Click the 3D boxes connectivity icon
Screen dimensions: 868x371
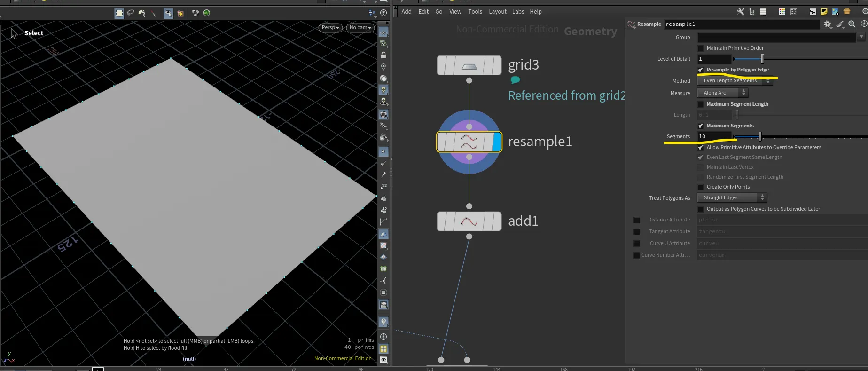[195, 13]
